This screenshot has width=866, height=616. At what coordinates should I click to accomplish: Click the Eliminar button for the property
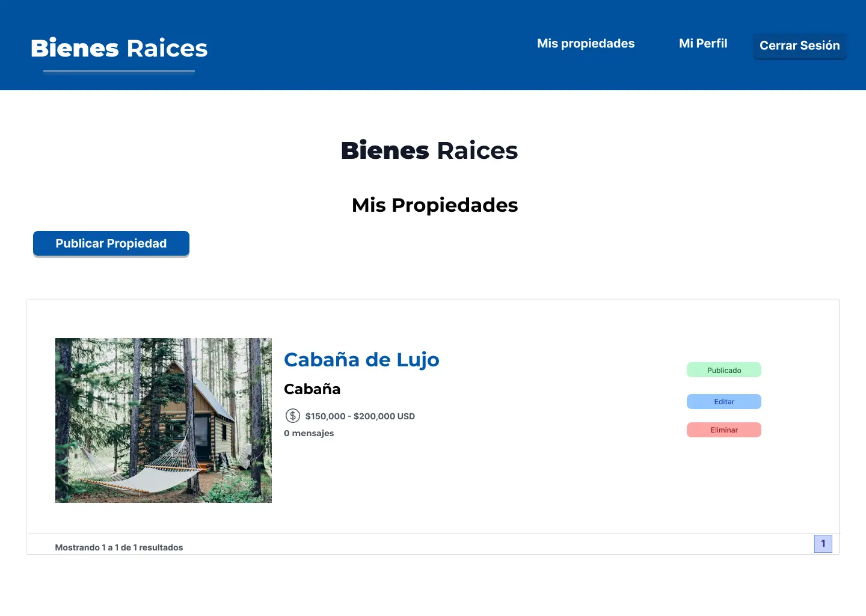723,430
